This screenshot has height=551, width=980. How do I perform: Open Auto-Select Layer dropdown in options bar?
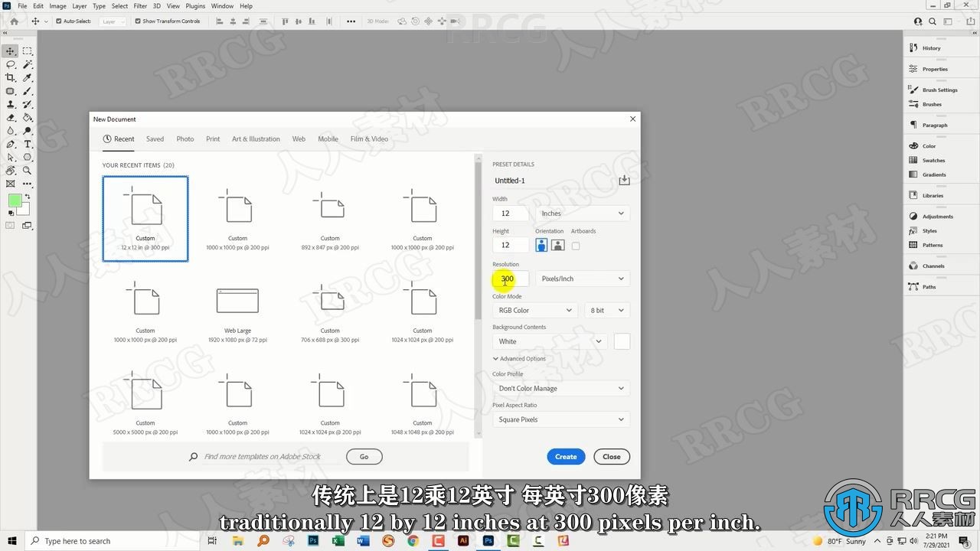click(112, 21)
